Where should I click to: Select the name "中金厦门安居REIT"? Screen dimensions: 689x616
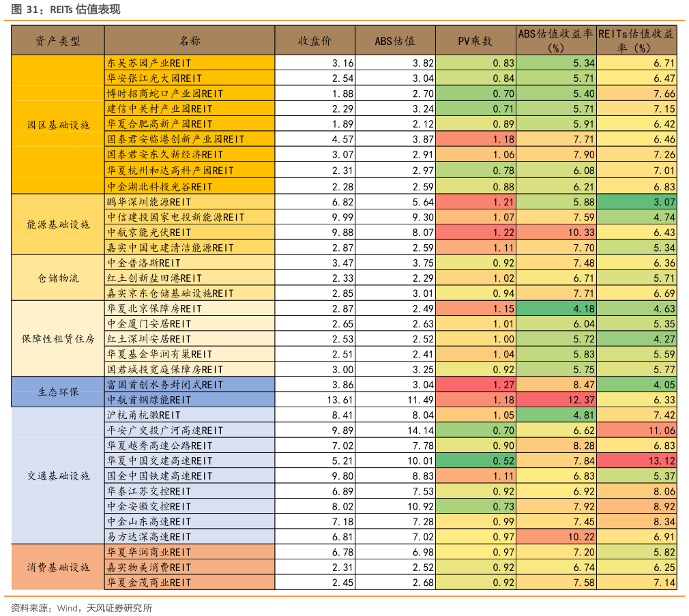(149, 324)
